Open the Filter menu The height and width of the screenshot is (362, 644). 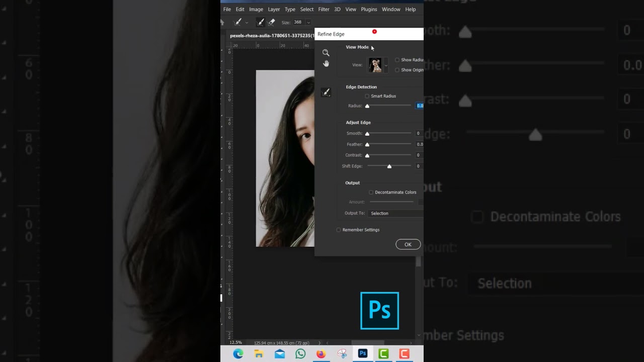coord(324,9)
